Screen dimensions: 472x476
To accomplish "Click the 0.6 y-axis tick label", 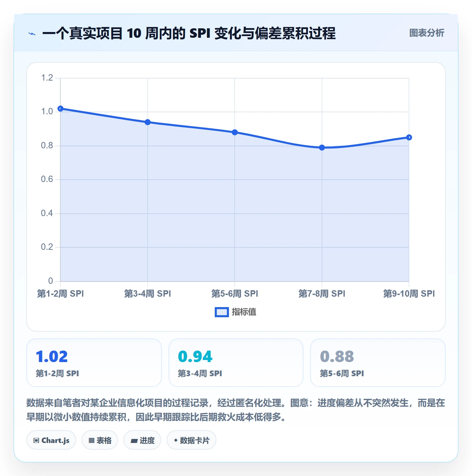I will tap(47, 179).
